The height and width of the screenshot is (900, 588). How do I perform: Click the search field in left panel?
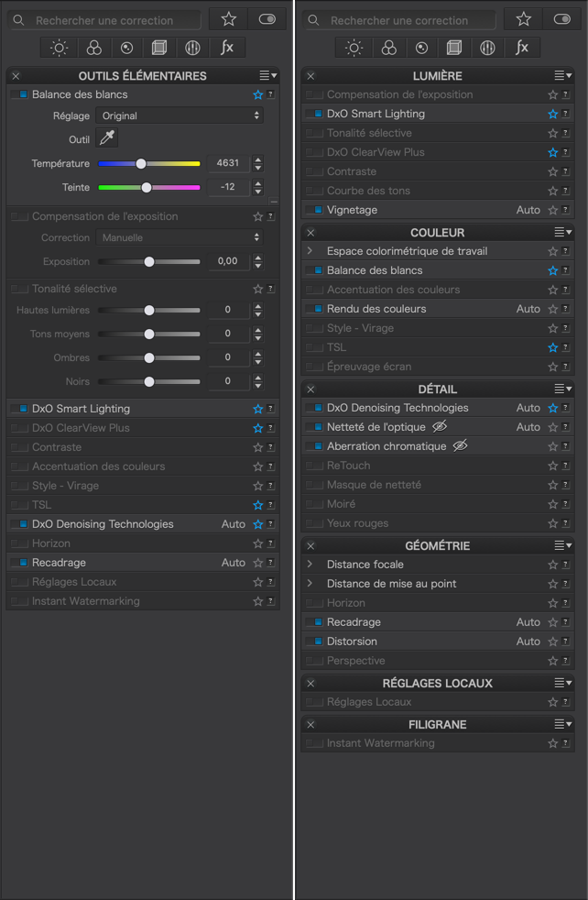[x=105, y=20]
